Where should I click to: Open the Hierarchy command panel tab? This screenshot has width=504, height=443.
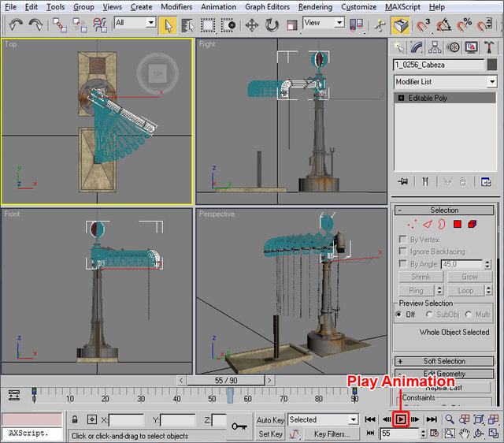coord(436,48)
